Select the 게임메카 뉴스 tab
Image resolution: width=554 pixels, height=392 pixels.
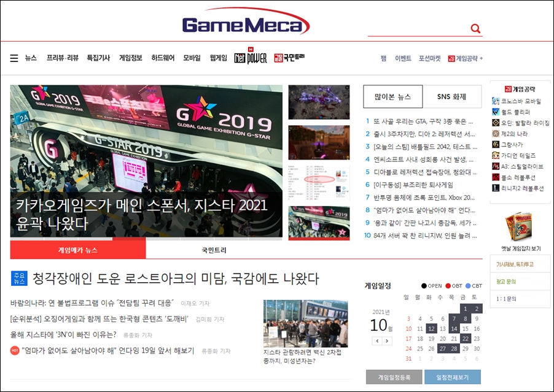point(78,250)
